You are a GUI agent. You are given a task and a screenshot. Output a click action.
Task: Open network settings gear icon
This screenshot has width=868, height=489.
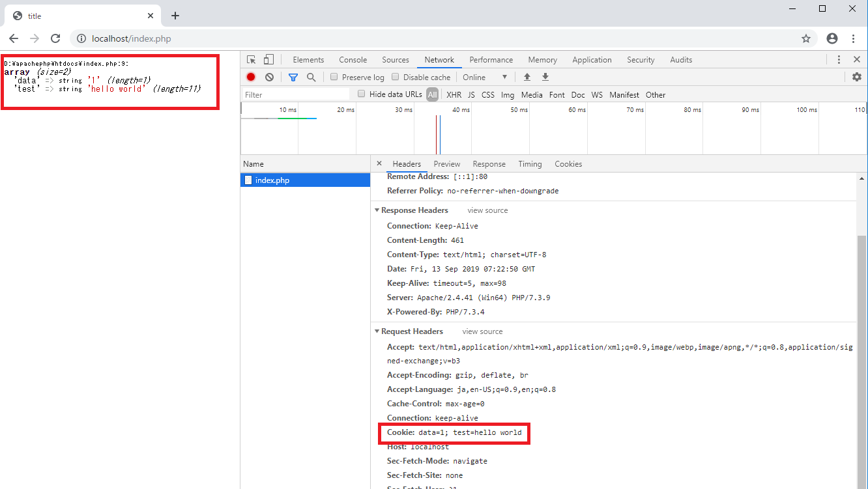click(x=857, y=77)
